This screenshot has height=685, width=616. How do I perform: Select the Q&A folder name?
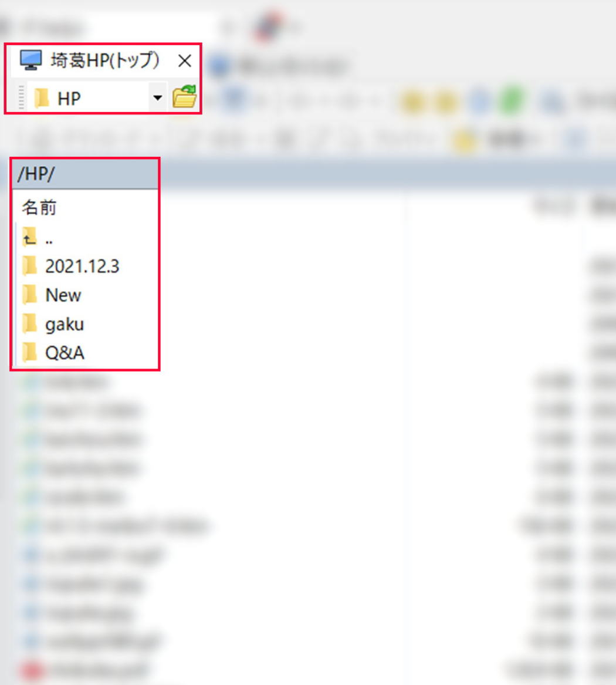pos(65,353)
